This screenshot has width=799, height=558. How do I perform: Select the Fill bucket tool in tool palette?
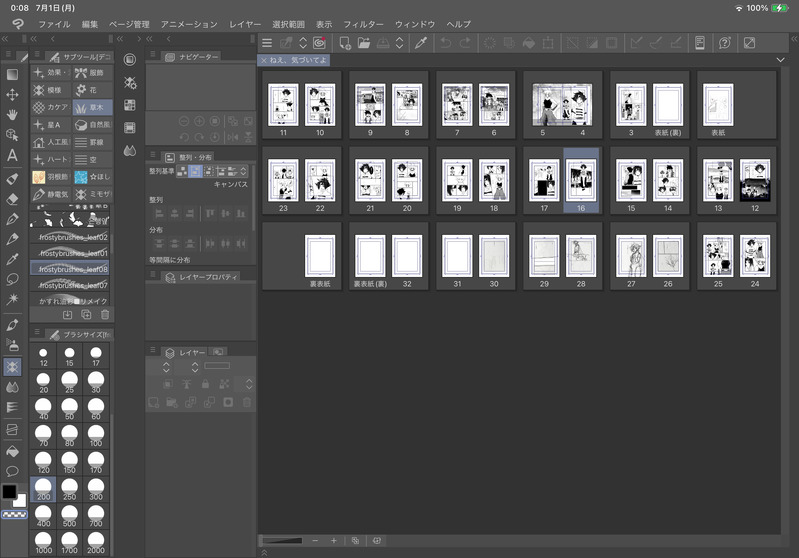pos(12,451)
